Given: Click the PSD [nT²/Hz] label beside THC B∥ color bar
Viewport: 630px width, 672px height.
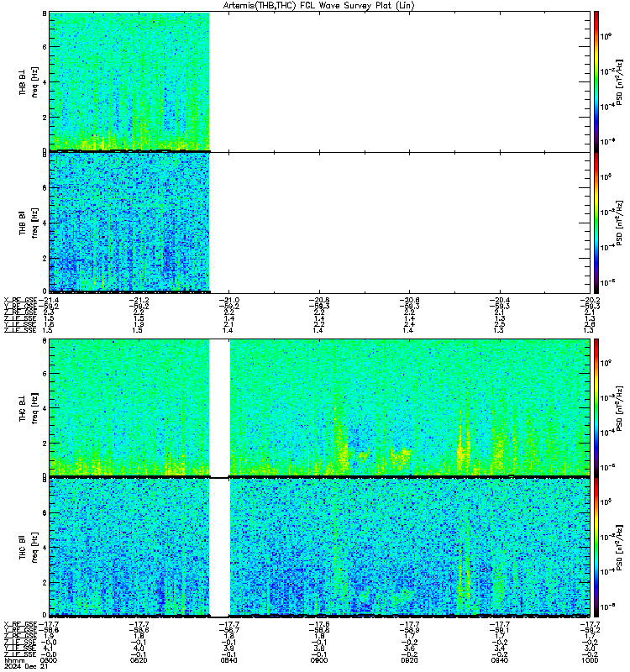Looking at the screenshot, I should (619, 547).
